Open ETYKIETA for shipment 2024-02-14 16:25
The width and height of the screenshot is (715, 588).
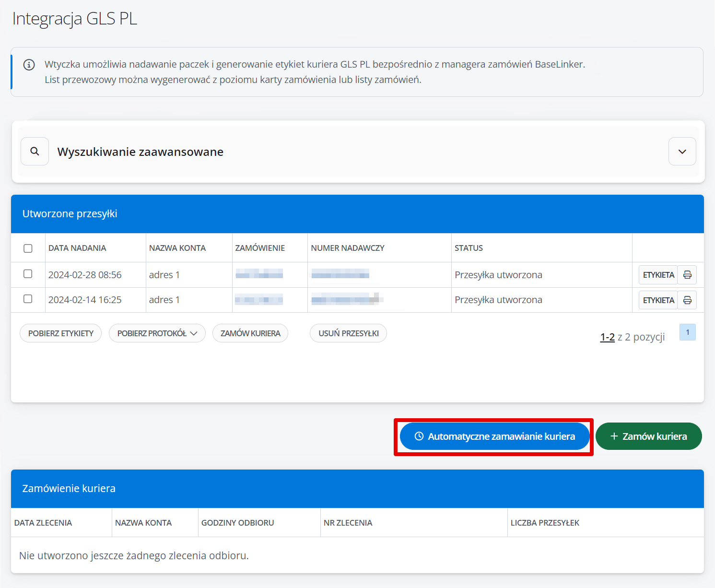click(658, 300)
